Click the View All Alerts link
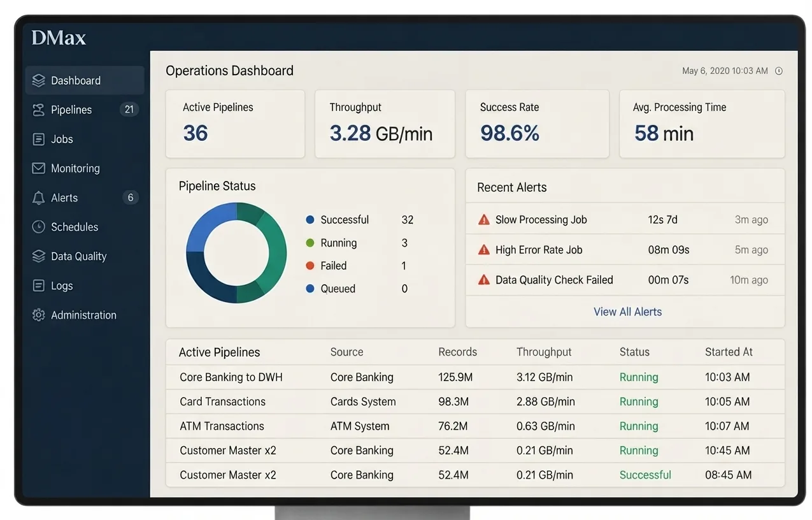 coord(627,312)
